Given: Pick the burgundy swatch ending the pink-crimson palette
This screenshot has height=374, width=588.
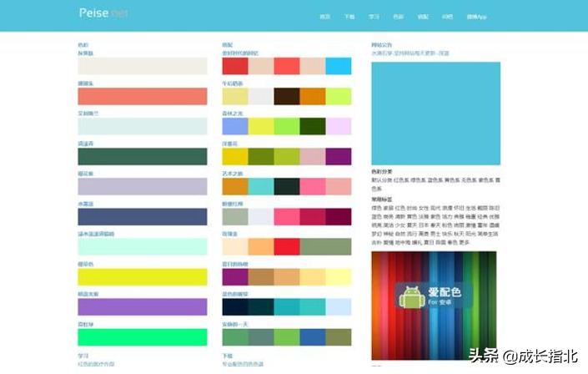Looking at the screenshot, I should pyautogui.click(x=339, y=217).
